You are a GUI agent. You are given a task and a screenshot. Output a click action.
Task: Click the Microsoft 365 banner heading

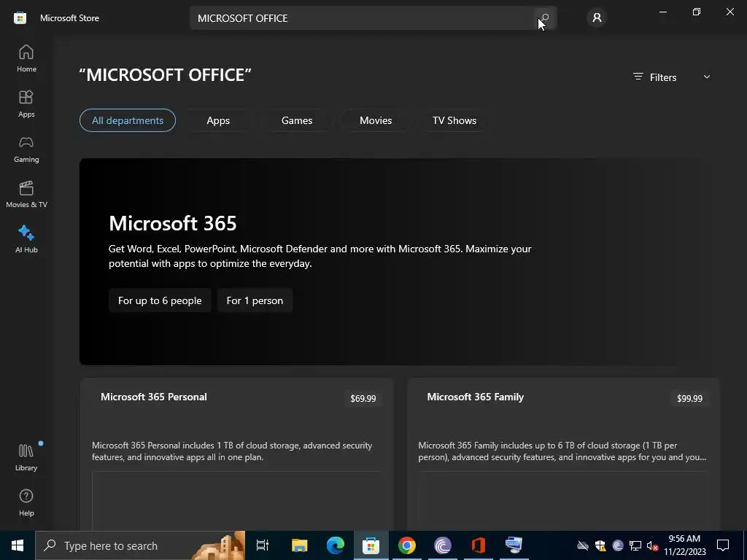pyautogui.click(x=172, y=223)
